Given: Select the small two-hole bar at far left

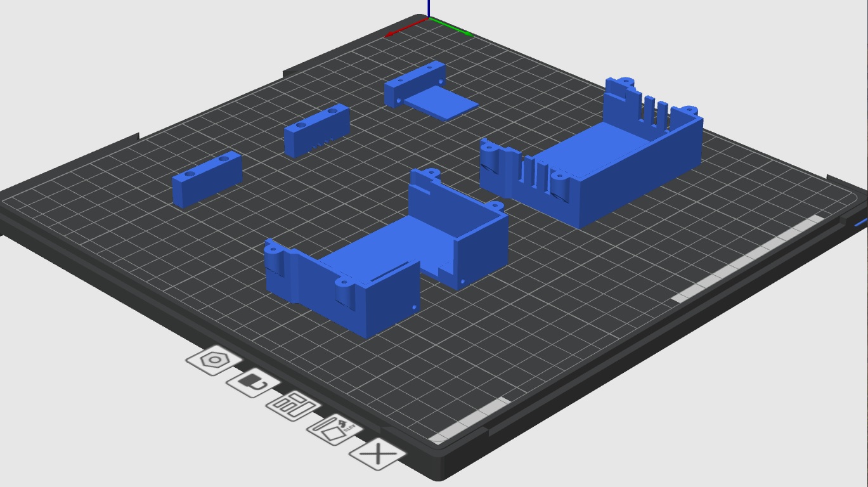Looking at the screenshot, I should (x=207, y=179).
